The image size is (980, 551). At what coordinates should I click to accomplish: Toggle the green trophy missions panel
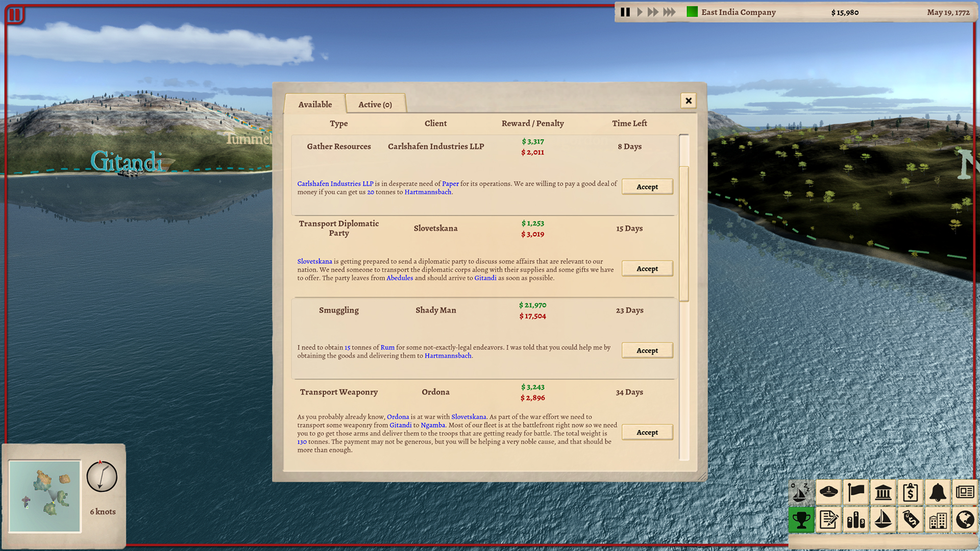[801, 520]
